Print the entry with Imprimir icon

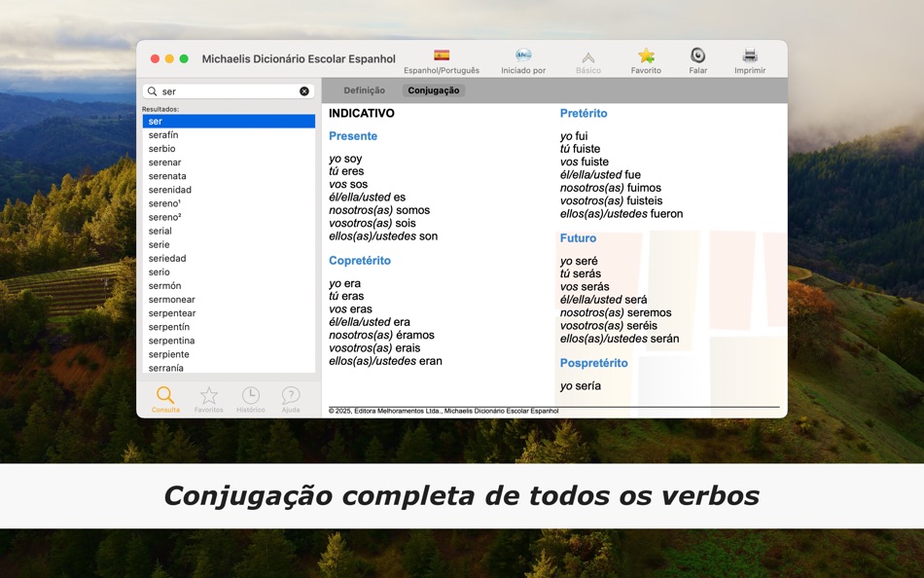[x=750, y=55]
